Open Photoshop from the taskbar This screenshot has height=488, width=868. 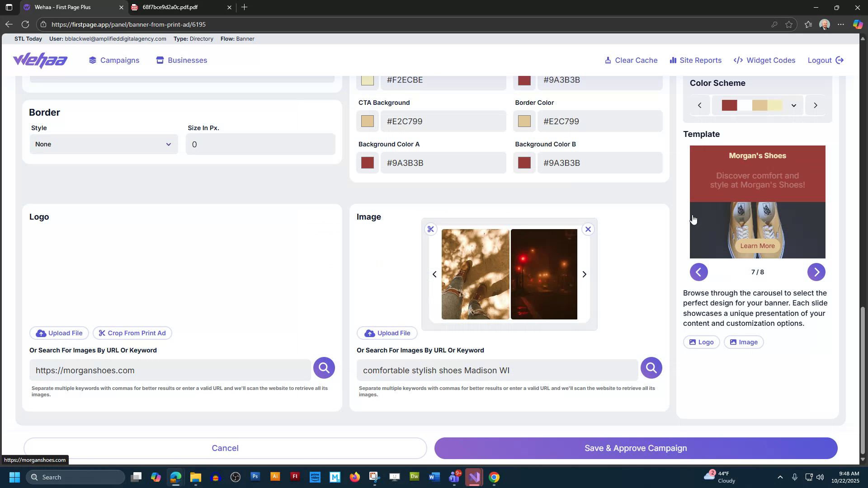point(255,477)
